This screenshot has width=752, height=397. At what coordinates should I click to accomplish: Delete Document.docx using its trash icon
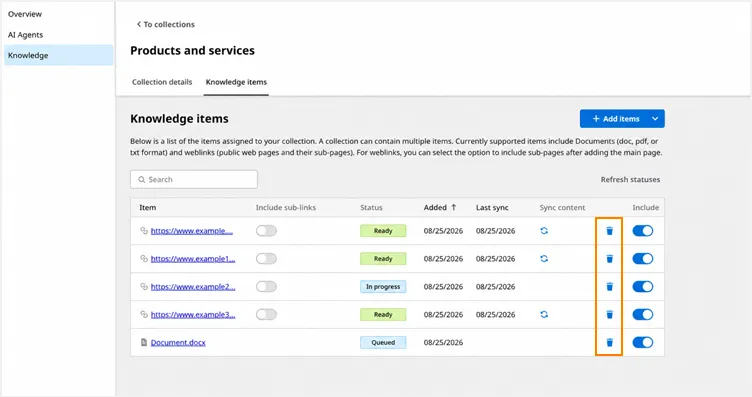(x=610, y=342)
